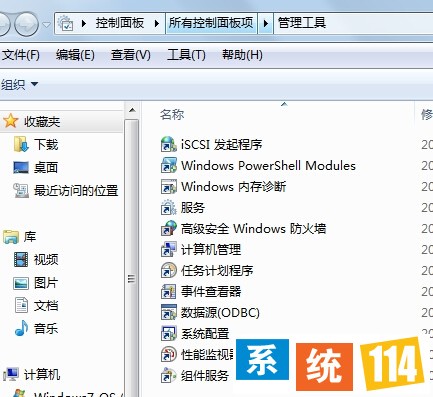433x397 pixels.
Task: Click the 下载 folder icon in sidebar
Action: pyautogui.click(x=21, y=144)
